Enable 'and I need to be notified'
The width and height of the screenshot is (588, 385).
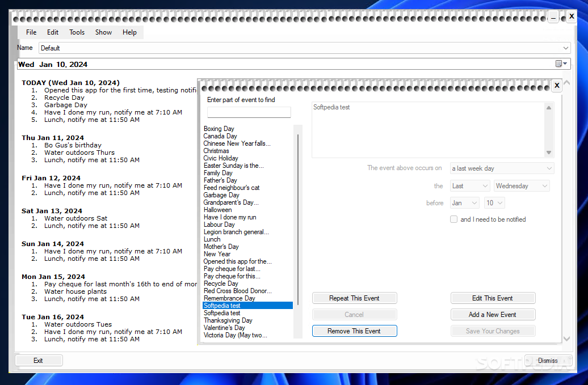pos(453,219)
